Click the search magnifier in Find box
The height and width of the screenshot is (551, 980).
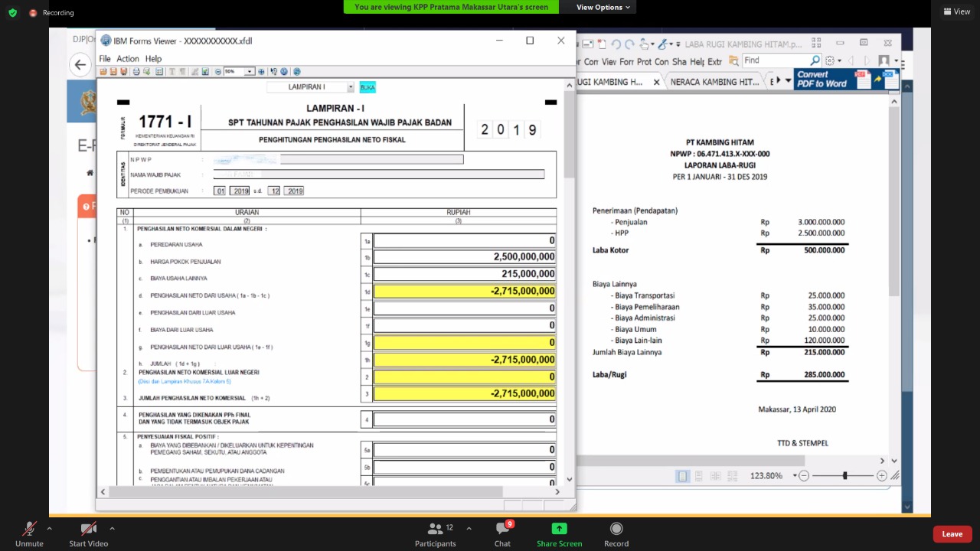(815, 60)
